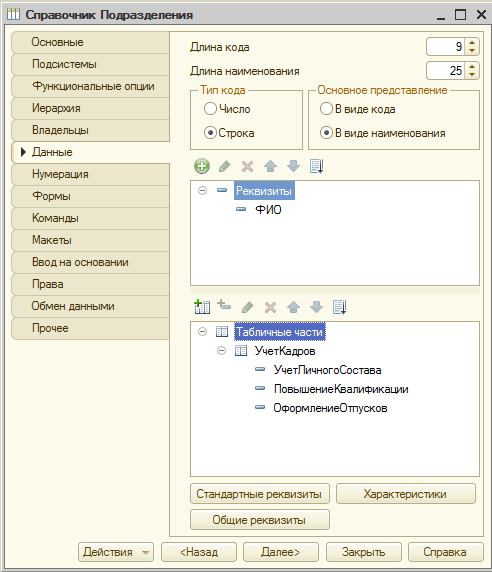Click the move up arrow above Реквизиты list

tap(270, 166)
